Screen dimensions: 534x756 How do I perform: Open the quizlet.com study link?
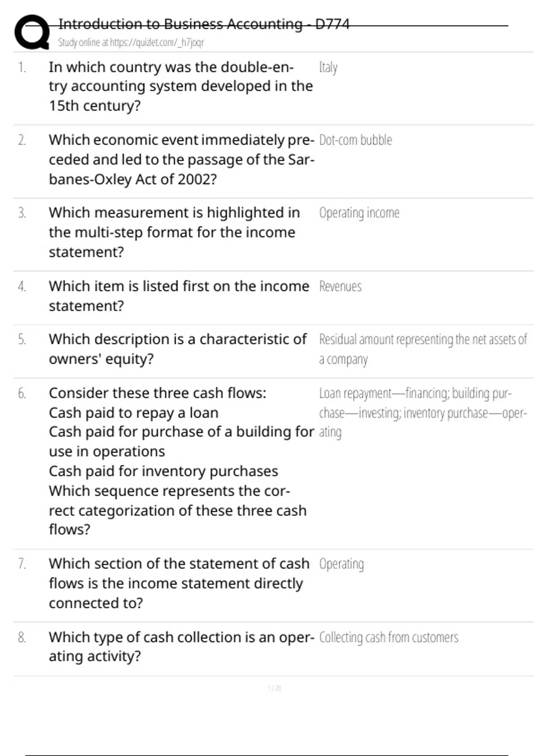[x=131, y=43]
